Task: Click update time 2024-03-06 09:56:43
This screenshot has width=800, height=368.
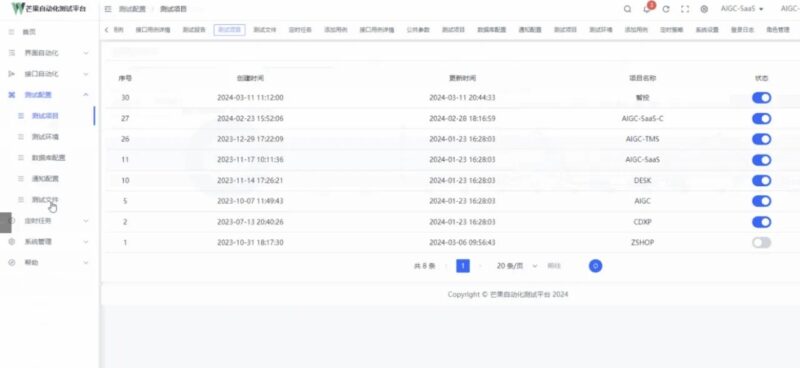Action: [x=462, y=242]
